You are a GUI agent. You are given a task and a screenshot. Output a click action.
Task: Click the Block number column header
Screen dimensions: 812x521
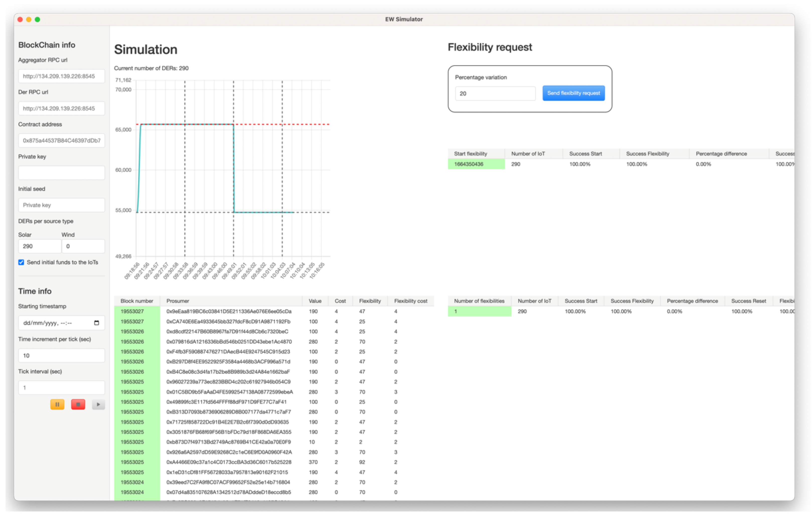pos(137,301)
